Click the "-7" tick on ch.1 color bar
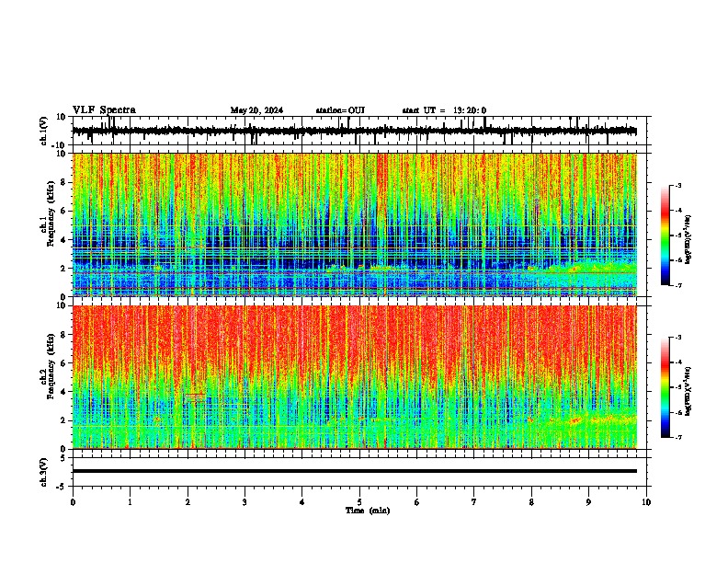Screen dimensions: 728x563 tap(677, 285)
